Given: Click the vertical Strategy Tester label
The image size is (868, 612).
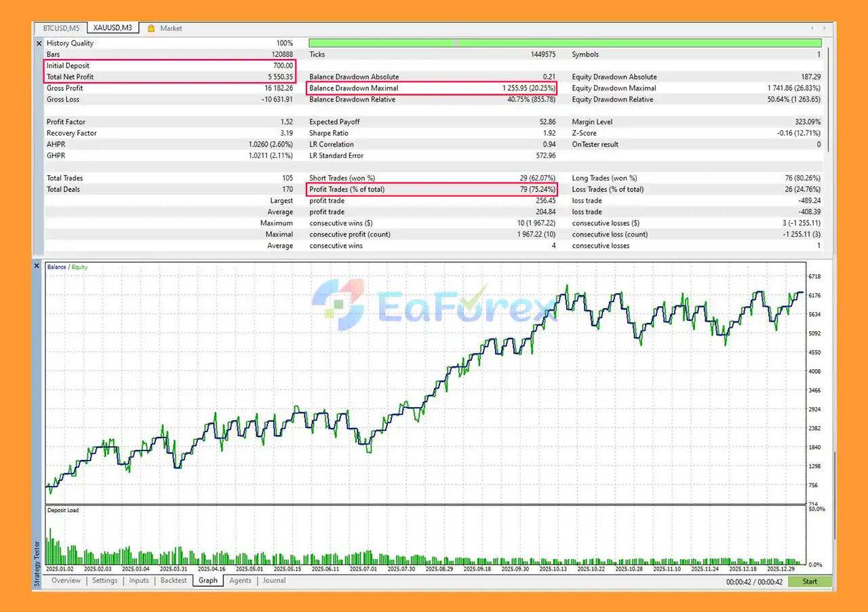Looking at the screenshot, I should coord(37,563).
